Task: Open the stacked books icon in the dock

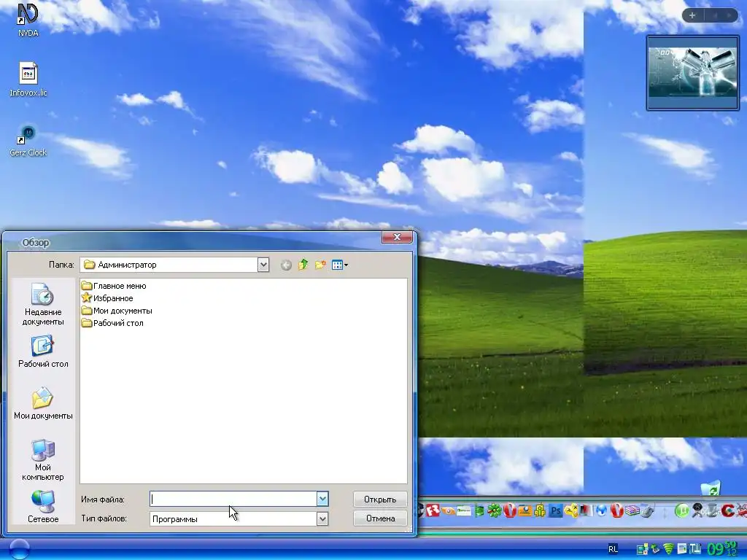Action: pos(632,511)
